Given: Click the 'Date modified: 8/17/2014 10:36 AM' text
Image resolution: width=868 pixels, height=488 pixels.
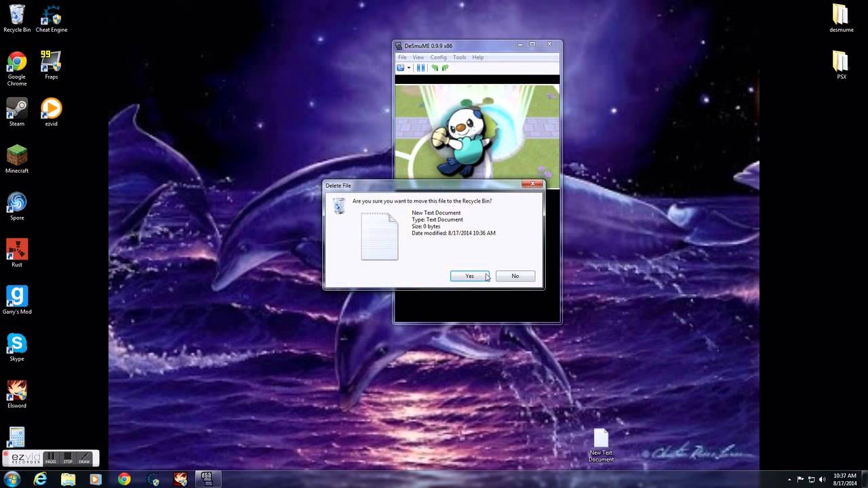Looking at the screenshot, I should pyautogui.click(x=454, y=233).
